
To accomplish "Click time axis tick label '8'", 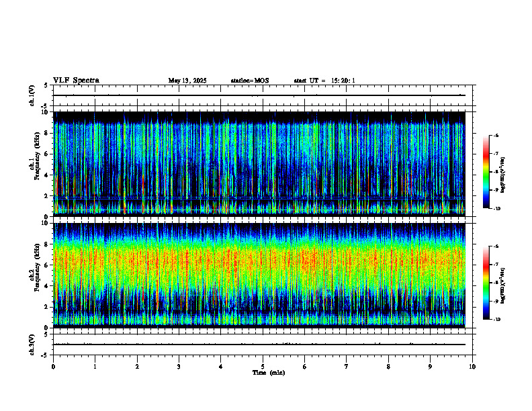I will (388, 367).
